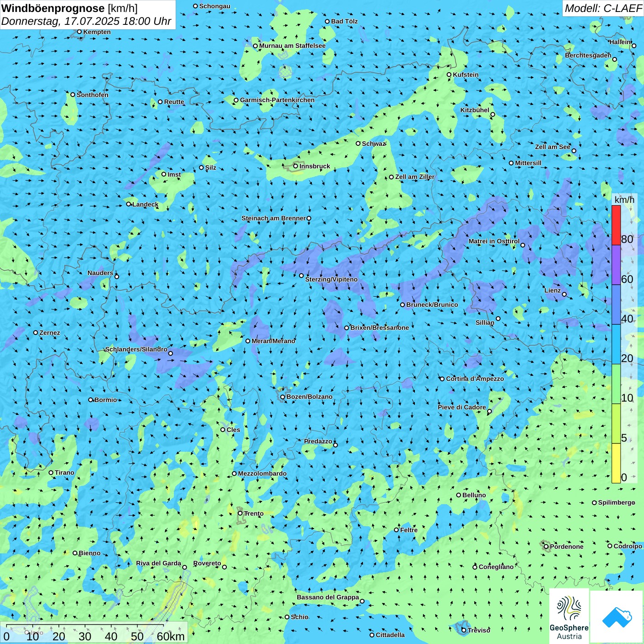
Task: Click the Modell: C-LAEF label
Action: click(x=603, y=8)
